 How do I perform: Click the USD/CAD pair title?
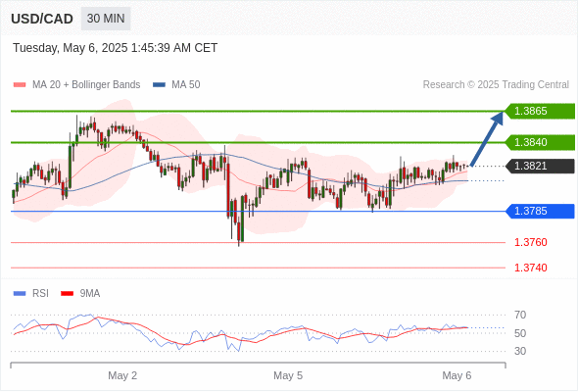point(42,19)
